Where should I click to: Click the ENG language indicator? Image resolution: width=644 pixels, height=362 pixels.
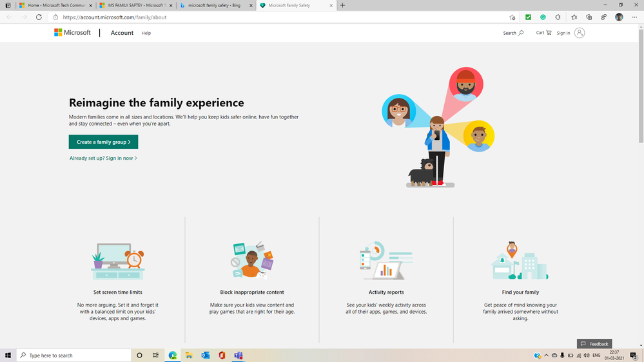tap(596, 356)
